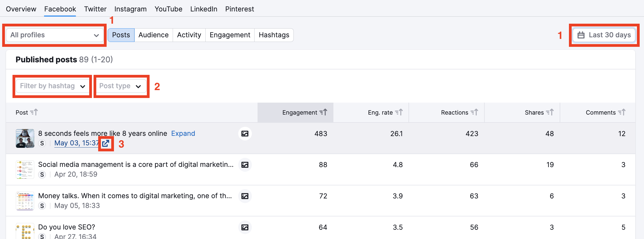Sort by Comments arrow icon
This screenshot has width=644, height=239.
point(622,112)
